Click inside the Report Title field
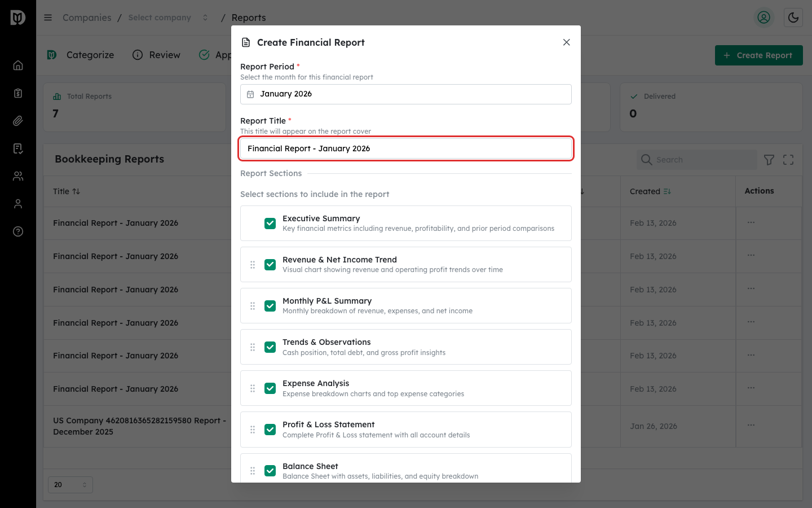The image size is (812, 508). click(405, 148)
